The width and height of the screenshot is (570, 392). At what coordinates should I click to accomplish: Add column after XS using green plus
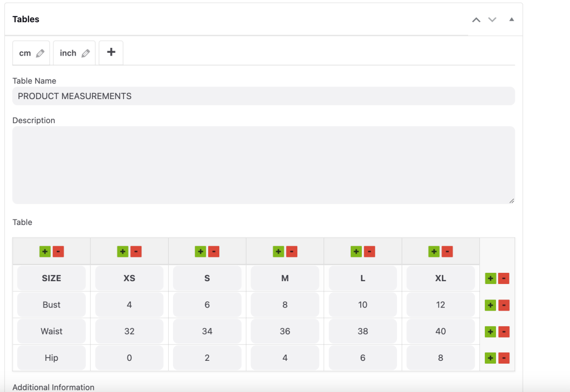coord(122,252)
